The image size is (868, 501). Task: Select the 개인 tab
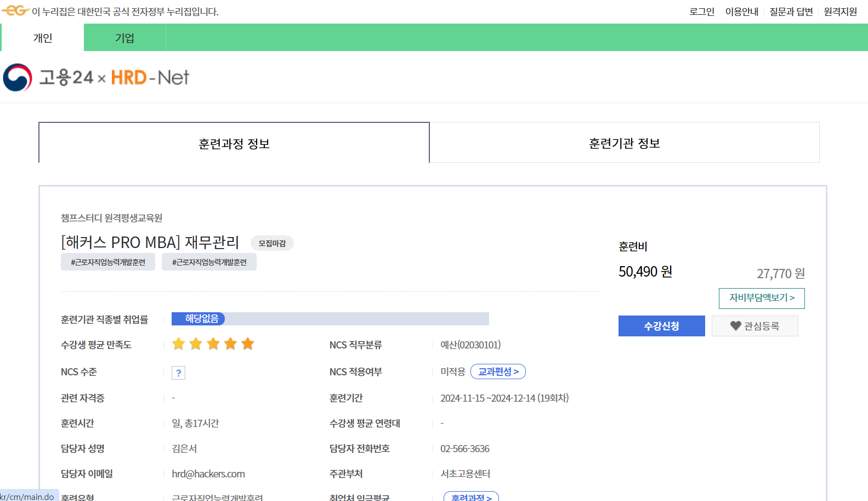point(43,38)
